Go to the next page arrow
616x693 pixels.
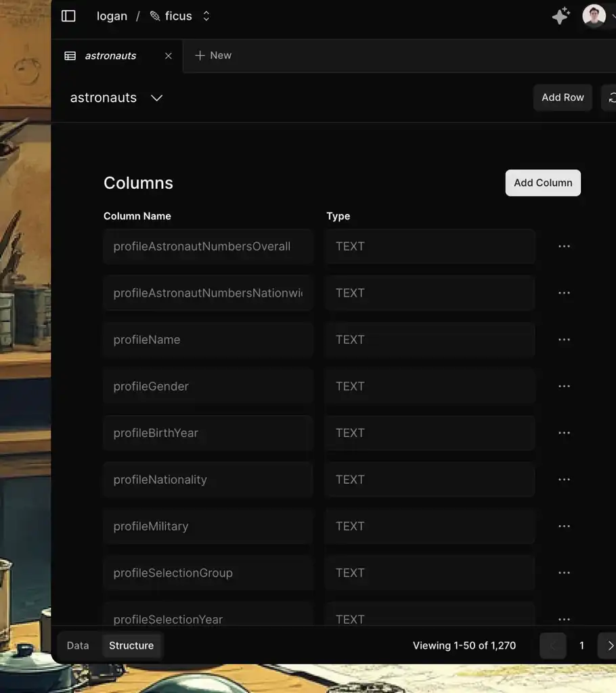610,646
